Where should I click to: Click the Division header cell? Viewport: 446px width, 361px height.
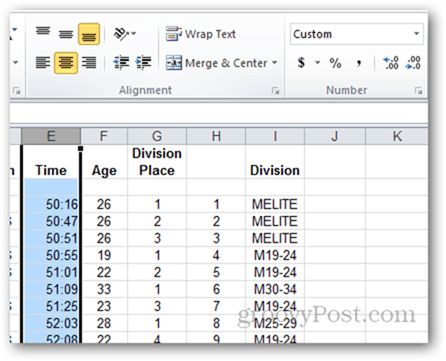tap(275, 162)
